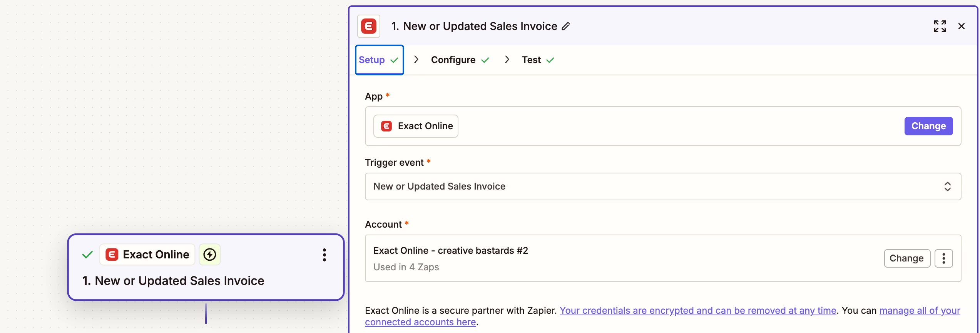The image size is (980, 333).
Task: Click green check next to Test
Action: click(550, 60)
